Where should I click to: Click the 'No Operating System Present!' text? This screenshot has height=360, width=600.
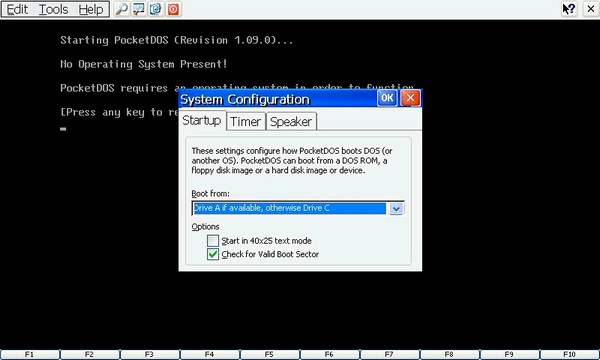(x=143, y=64)
